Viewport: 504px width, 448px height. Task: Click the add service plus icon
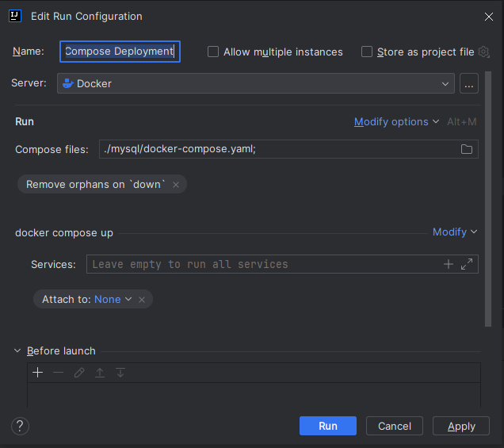449,264
